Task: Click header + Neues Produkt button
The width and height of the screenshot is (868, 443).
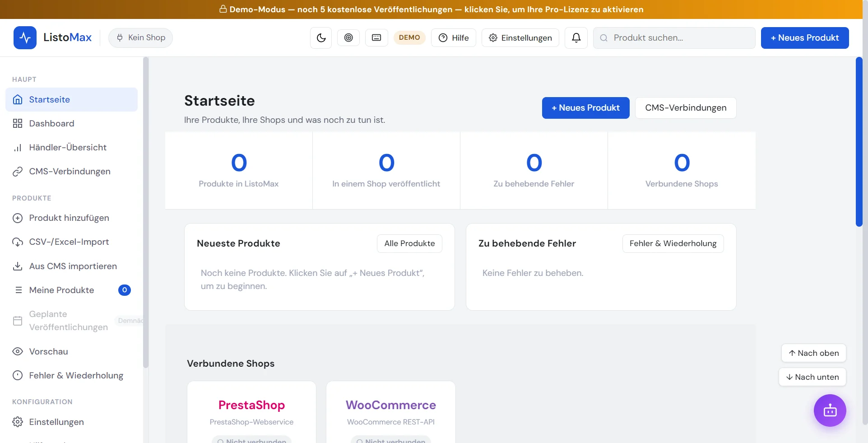Action: [805, 38]
